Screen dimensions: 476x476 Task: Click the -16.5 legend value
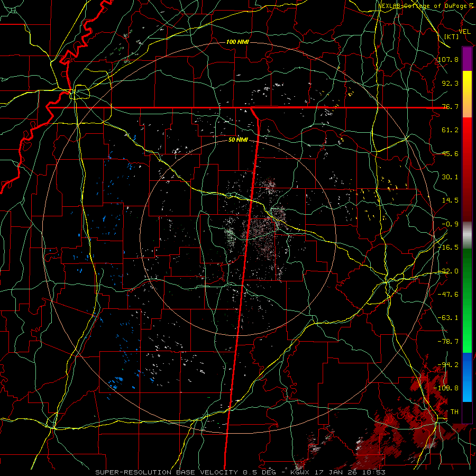click(448, 248)
